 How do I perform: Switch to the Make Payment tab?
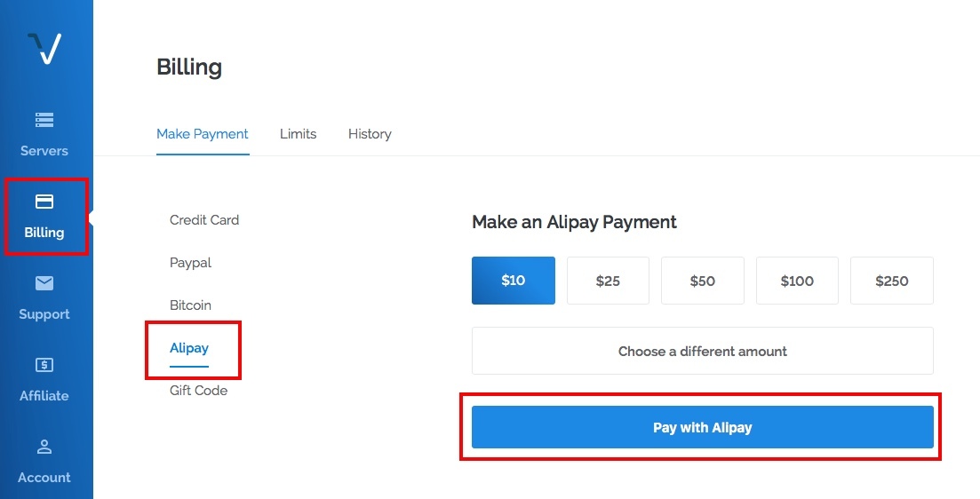pyautogui.click(x=203, y=134)
